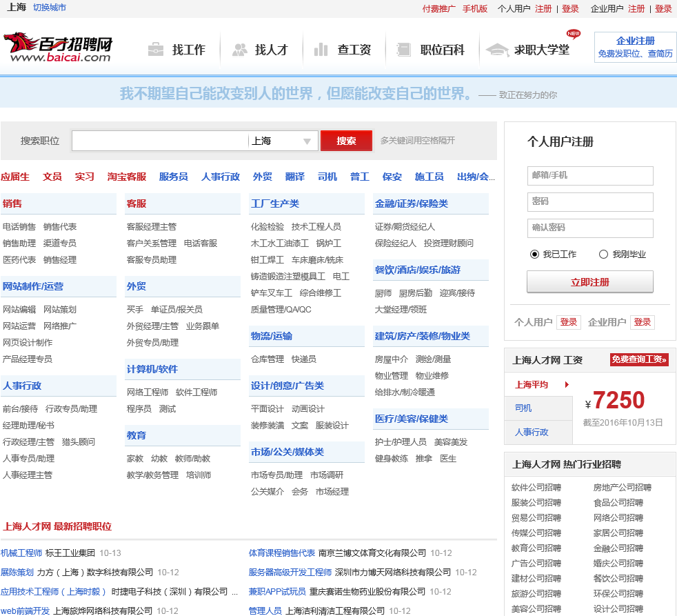Click the 企业注册 免费发职位 button

[x=635, y=47]
